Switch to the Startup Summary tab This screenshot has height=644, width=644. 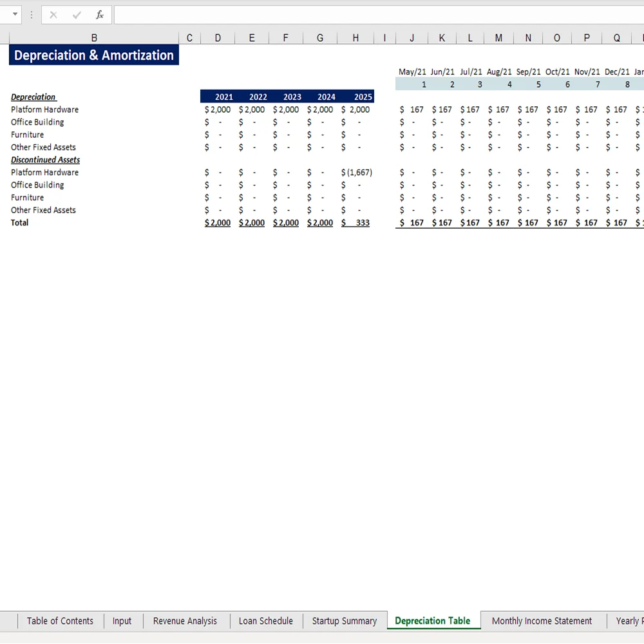coord(344,621)
